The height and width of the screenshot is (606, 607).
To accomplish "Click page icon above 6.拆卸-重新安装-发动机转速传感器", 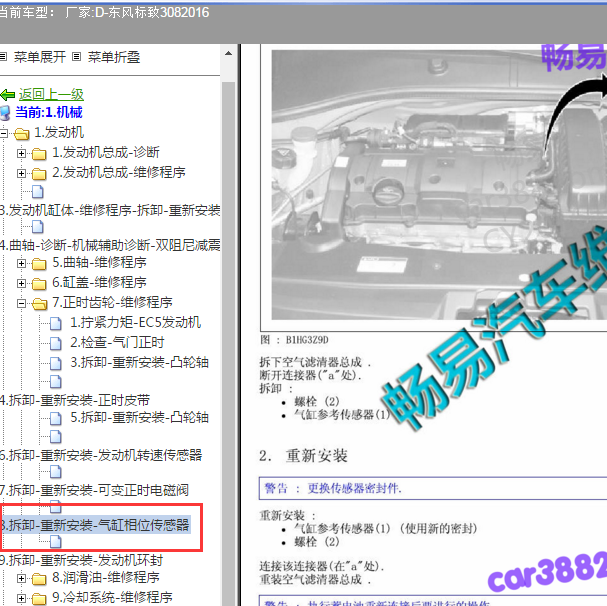I will pyautogui.click(x=56, y=436).
